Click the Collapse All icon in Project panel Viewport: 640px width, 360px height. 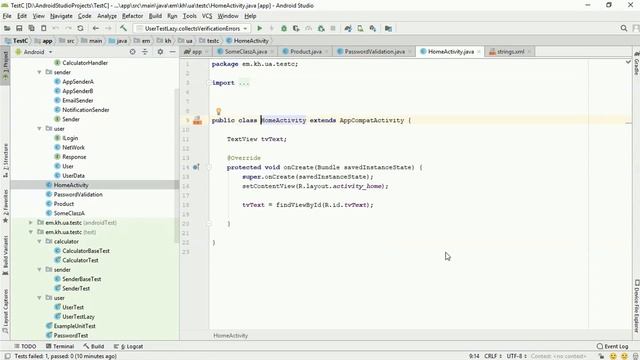point(145,52)
